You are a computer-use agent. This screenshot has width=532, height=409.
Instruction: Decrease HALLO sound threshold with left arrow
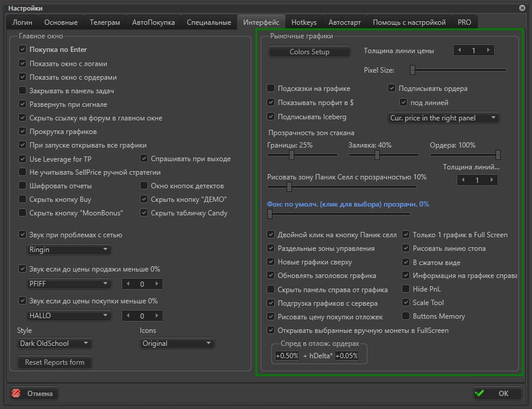click(x=128, y=316)
